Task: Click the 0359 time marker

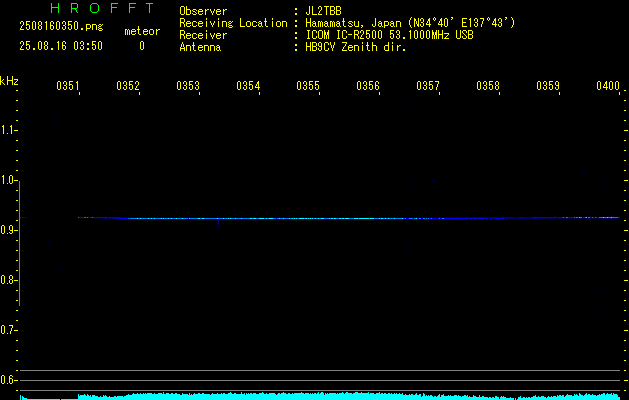Action: (x=548, y=86)
